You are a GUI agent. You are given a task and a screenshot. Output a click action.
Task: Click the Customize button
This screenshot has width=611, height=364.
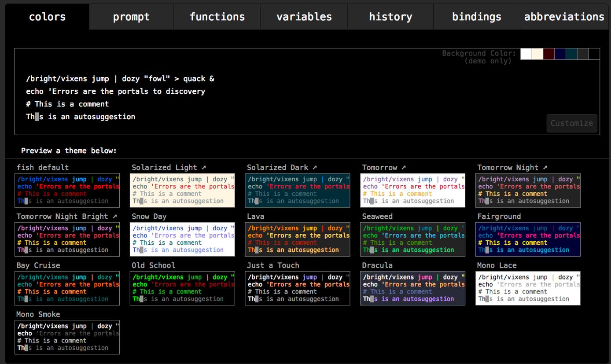[571, 123]
